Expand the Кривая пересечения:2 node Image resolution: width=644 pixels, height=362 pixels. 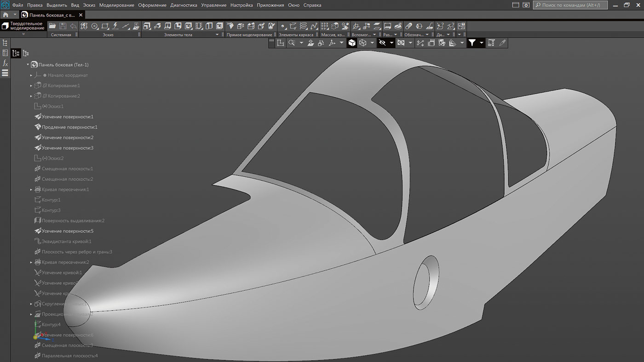pyautogui.click(x=31, y=262)
